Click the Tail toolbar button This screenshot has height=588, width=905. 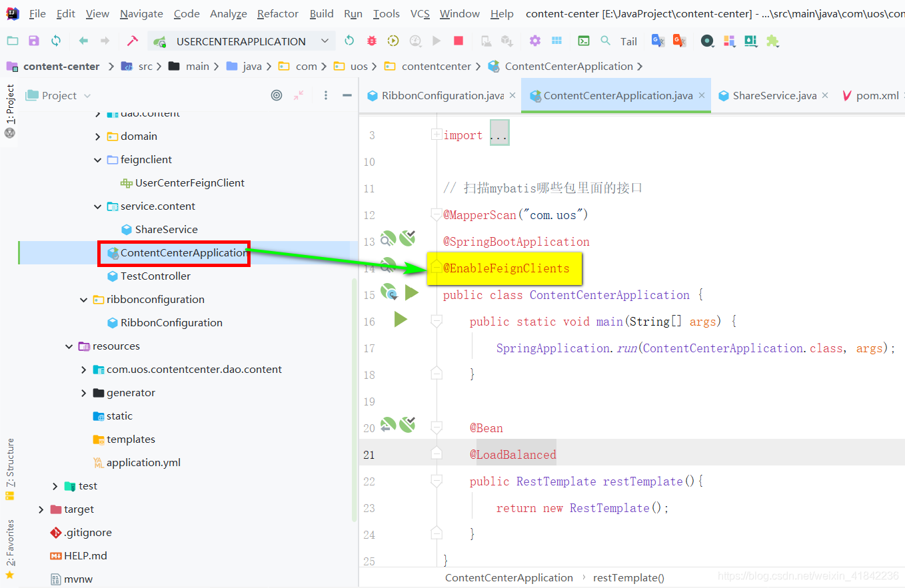pos(629,41)
